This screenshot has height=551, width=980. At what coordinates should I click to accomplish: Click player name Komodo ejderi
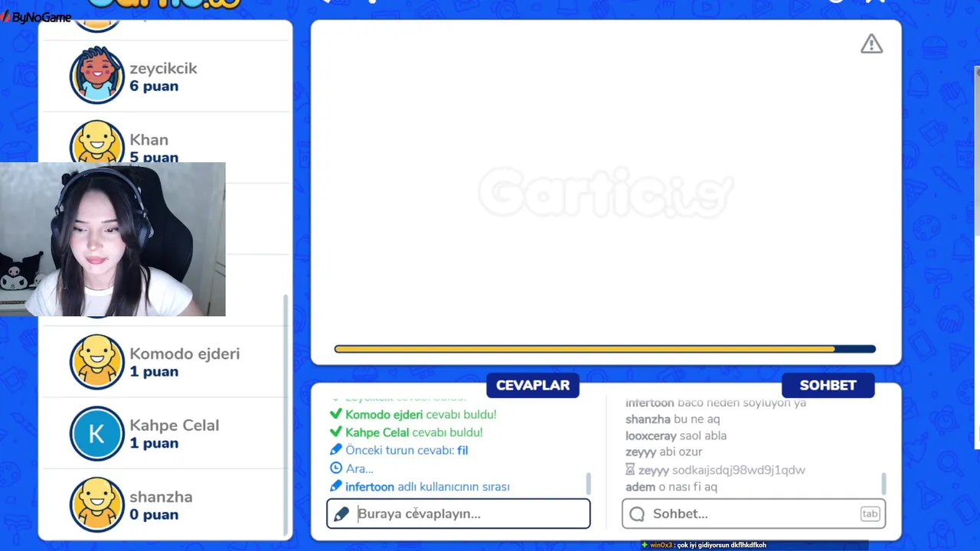click(185, 354)
